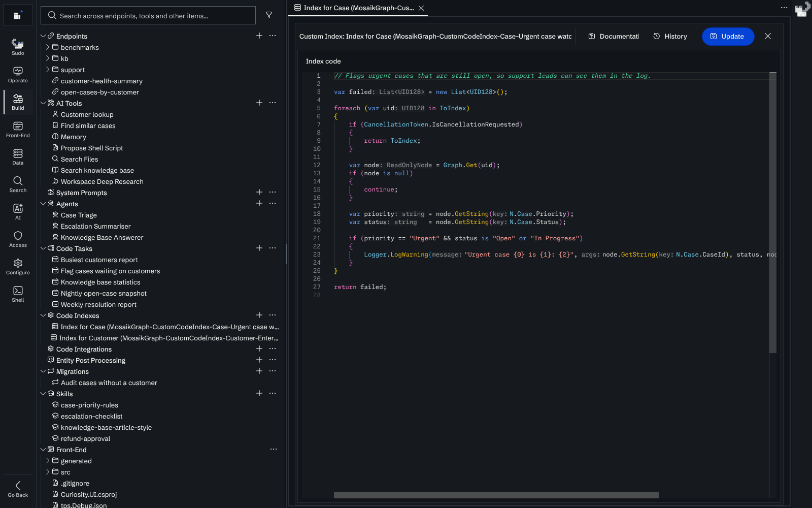812x508 pixels.
Task: Open the Sudo sidebar section
Action: [x=18, y=47]
